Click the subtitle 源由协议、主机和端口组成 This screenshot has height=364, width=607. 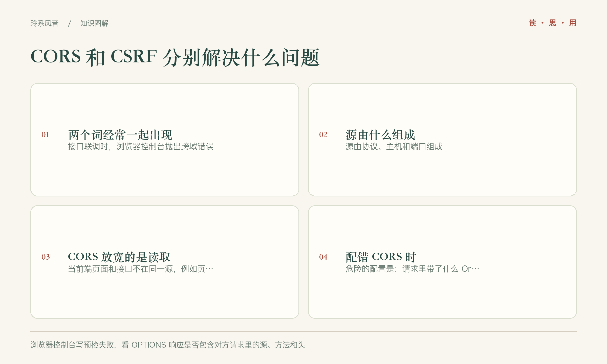[x=394, y=147]
